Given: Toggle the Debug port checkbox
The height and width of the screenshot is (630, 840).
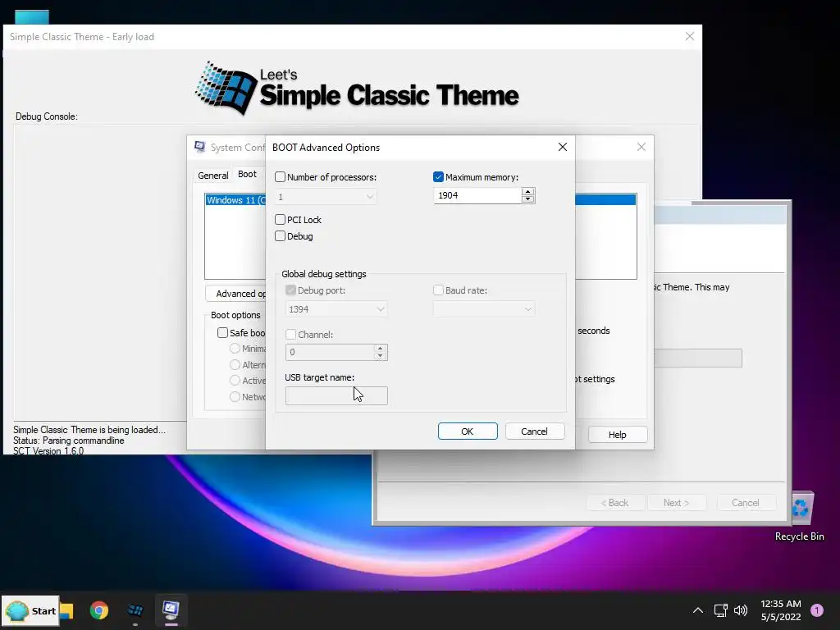Looking at the screenshot, I should coord(290,290).
